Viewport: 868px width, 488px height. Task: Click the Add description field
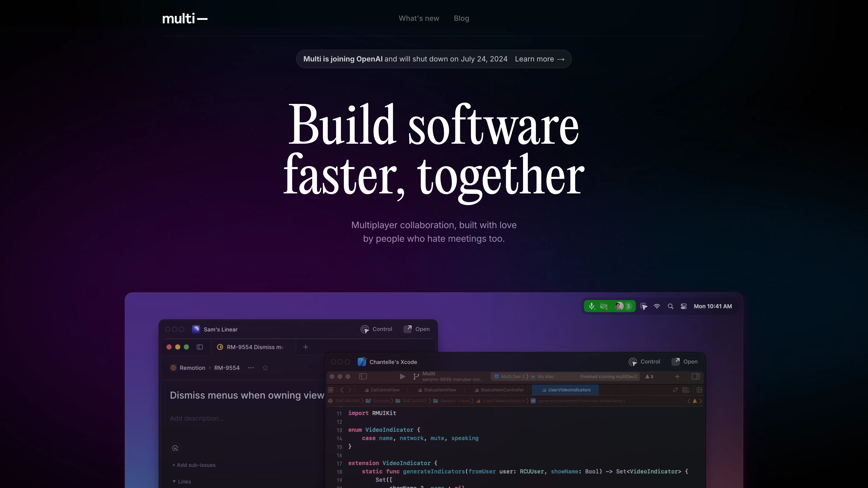pyautogui.click(x=196, y=418)
